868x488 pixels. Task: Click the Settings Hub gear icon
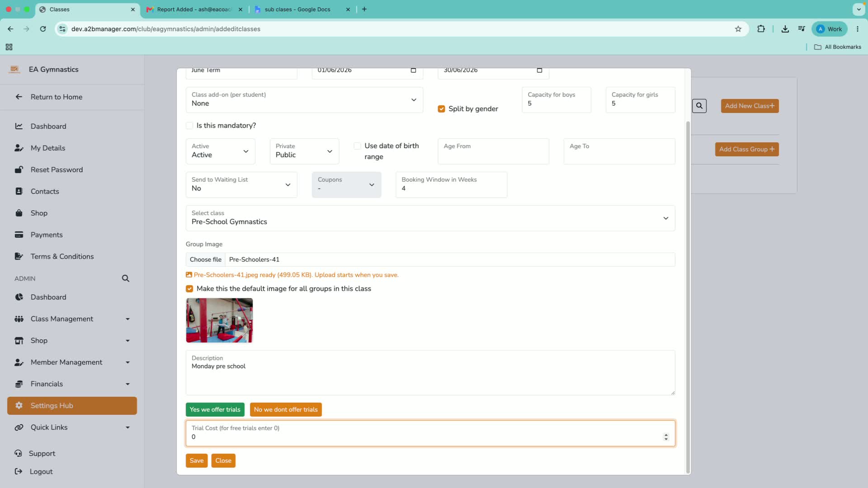click(19, 405)
